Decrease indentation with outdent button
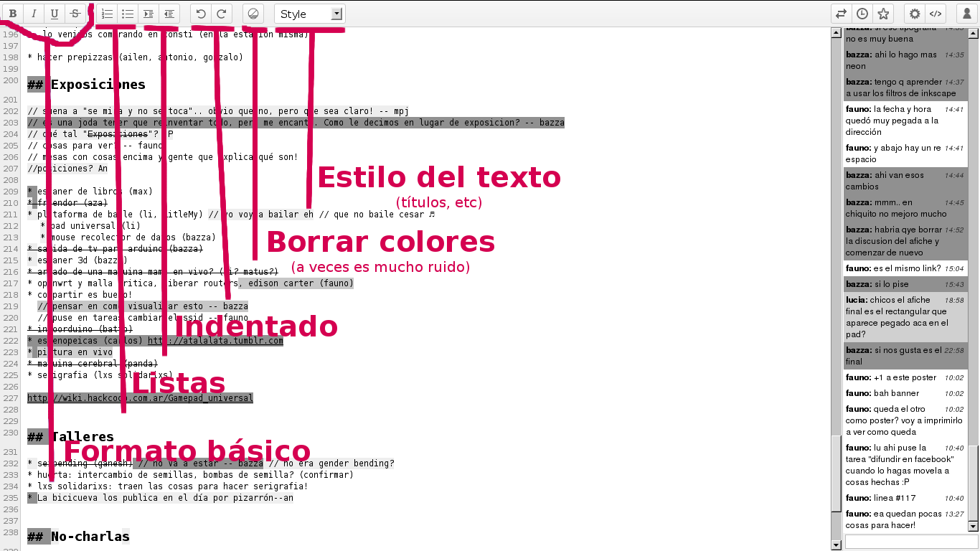 pyautogui.click(x=168, y=14)
